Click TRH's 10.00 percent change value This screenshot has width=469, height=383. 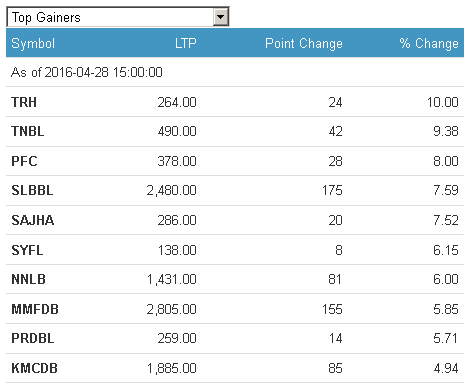[443, 102]
